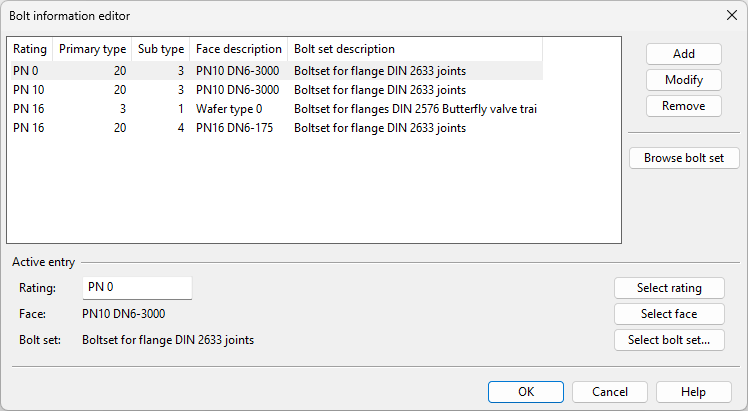Close the Bolt information editor window

730,15
